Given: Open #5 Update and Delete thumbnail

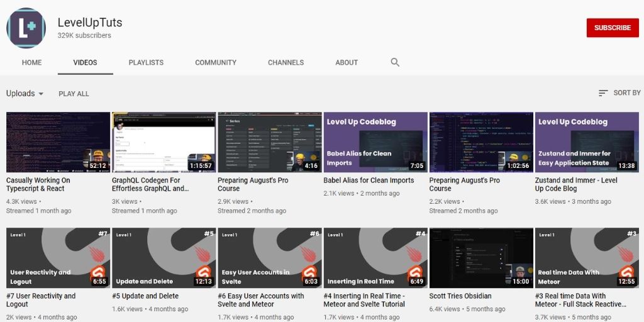Looking at the screenshot, I should 164,258.
